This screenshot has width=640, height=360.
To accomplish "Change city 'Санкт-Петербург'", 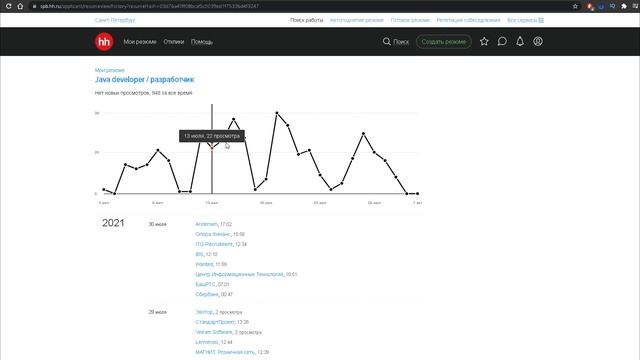I will pyautogui.click(x=115, y=20).
